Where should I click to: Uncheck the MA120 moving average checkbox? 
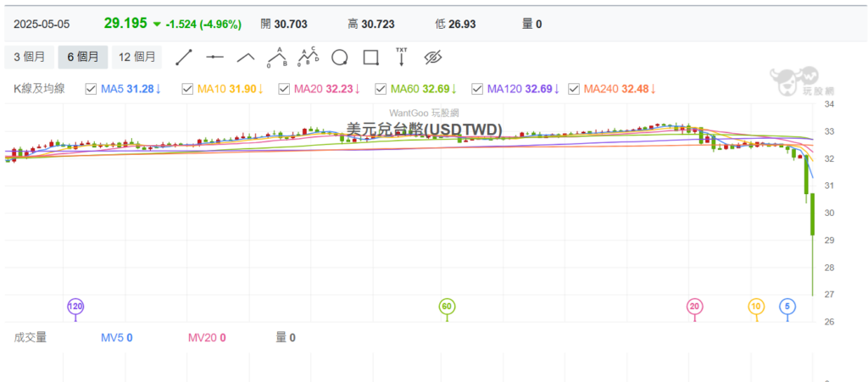pos(476,89)
